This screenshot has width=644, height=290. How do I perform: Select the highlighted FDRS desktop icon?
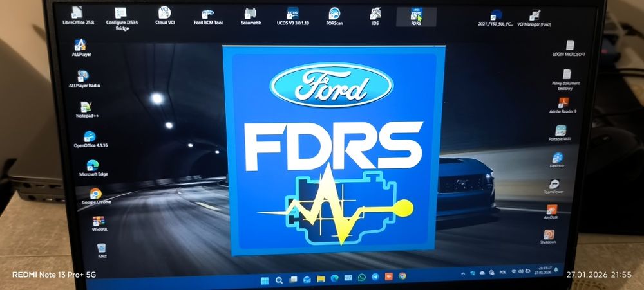pyautogui.click(x=416, y=17)
